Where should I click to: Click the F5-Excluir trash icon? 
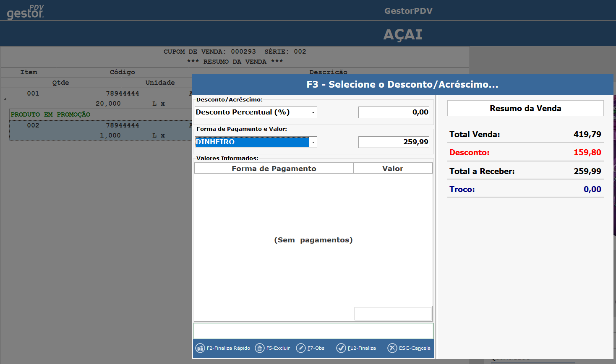point(260,348)
